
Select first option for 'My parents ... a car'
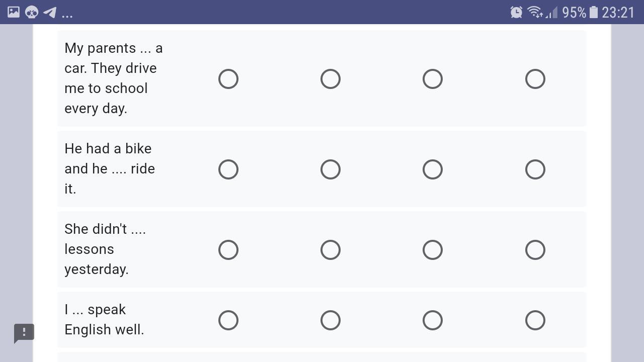click(x=228, y=79)
